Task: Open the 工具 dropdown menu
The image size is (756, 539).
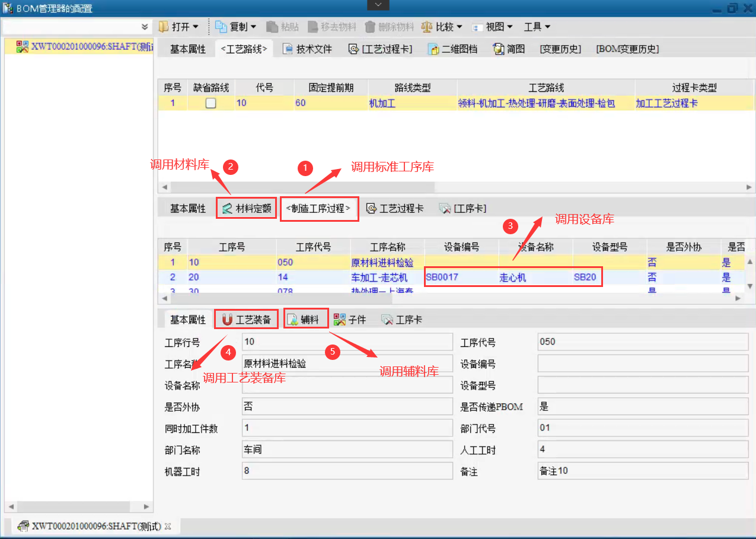Action: (537, 27)
